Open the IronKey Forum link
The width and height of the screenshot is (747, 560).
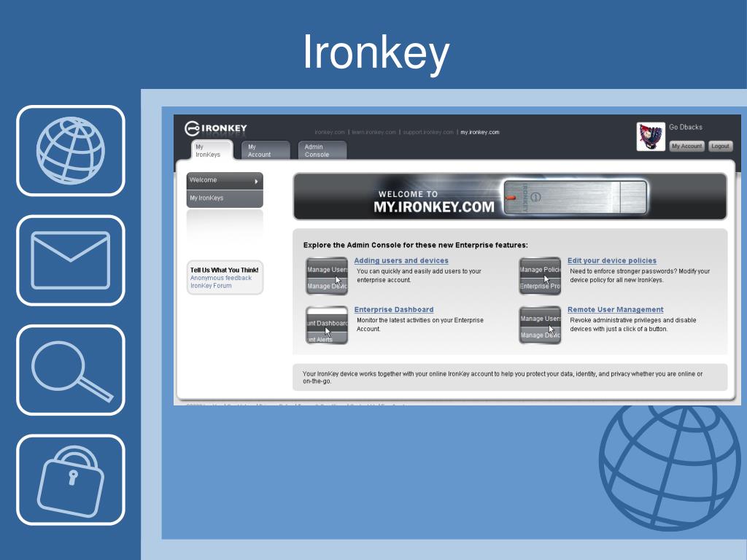[x=211, y=286]
